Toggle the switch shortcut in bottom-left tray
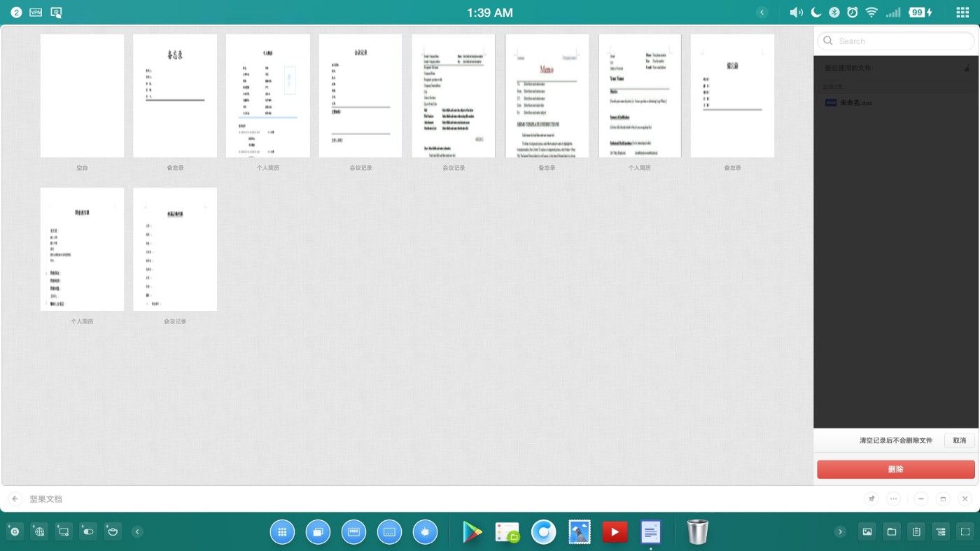This screenshot has height=551, width=980. [88, 532]
